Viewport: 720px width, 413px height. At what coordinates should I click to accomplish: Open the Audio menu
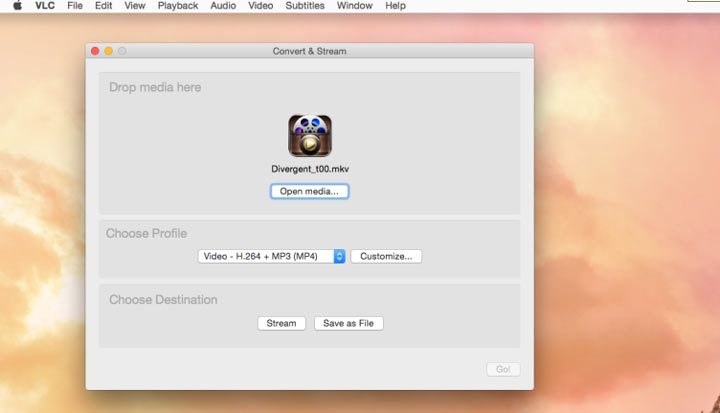pos(223,6)
